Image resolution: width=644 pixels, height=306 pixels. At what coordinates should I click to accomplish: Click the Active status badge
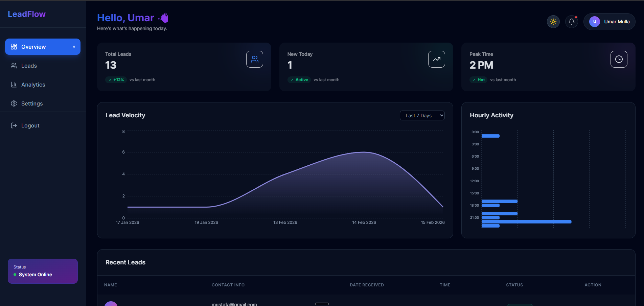tap(299, 80)
